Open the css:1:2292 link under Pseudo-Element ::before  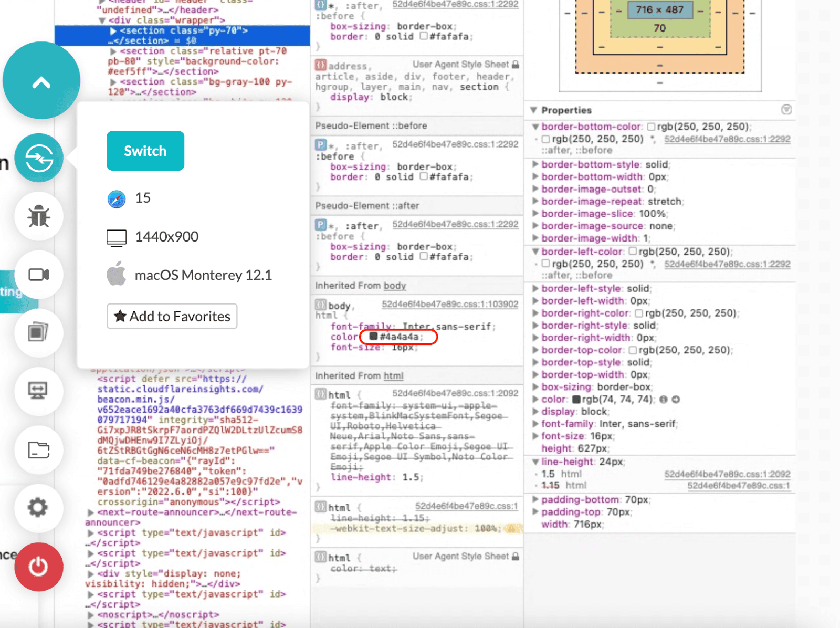click(x=455, y=144)
